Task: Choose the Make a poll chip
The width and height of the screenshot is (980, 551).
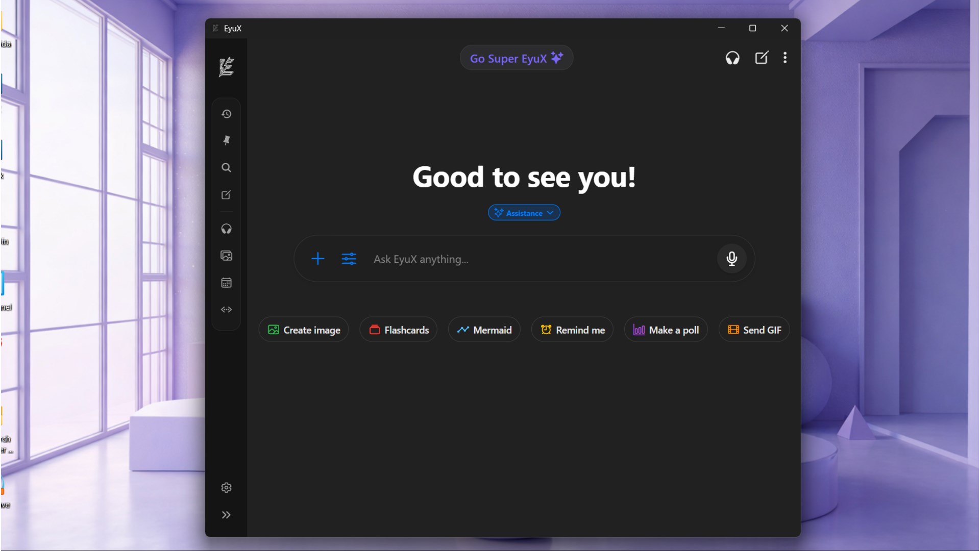Action: (x=666, y=330)
